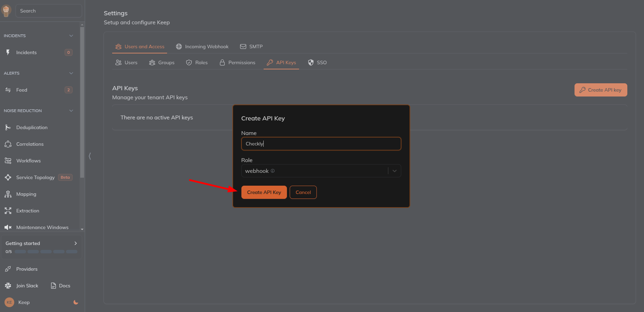Click the Deduplication icon
644x312 pixels.
coord(8,127)
